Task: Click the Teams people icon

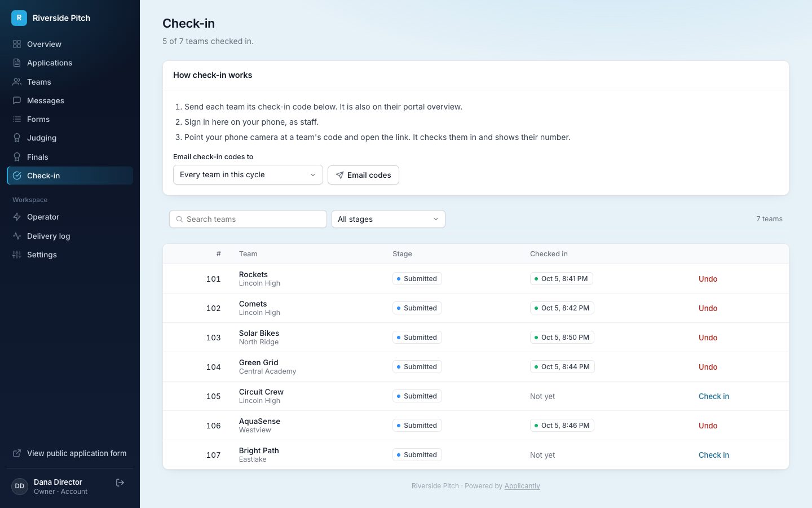Action: coord(17,82)
